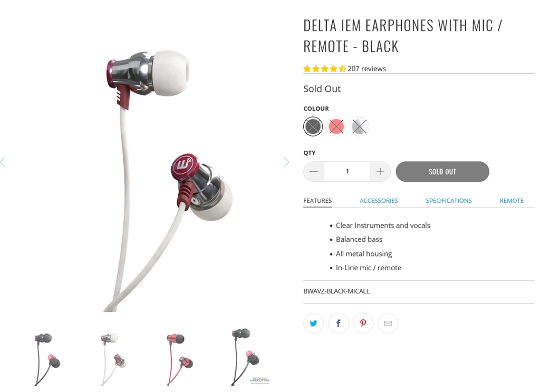Share product via email icon
Viewport: 540px width, 392px height.
(x=388, y=323)
